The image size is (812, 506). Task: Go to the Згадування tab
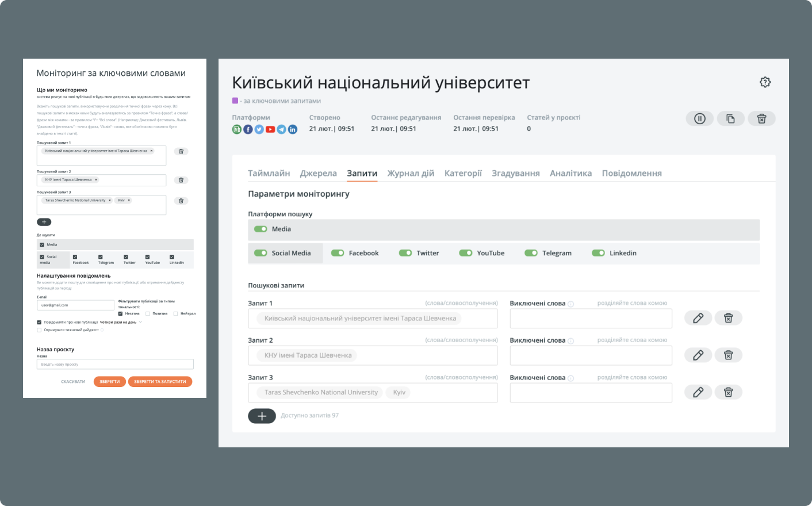[516, 173]
